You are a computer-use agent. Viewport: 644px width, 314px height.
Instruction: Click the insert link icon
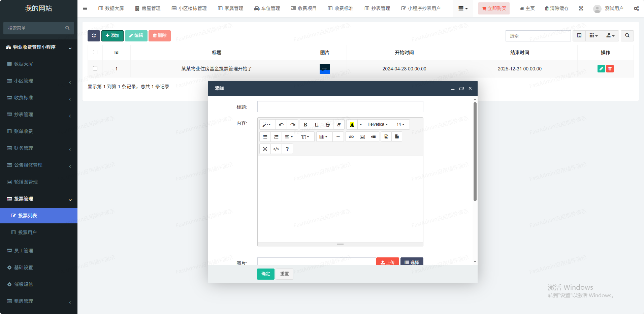351,137
